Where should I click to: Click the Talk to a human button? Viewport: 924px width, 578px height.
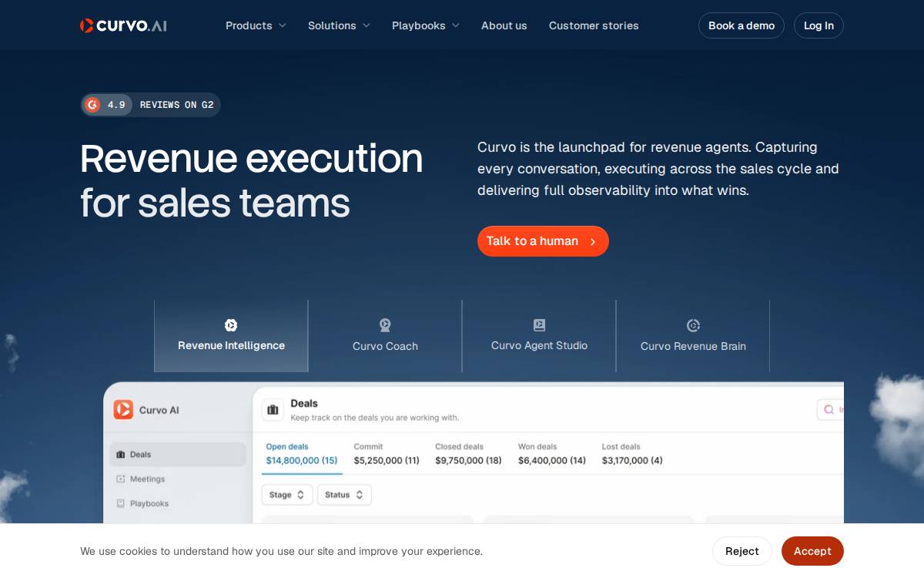[x=543, y=241]
